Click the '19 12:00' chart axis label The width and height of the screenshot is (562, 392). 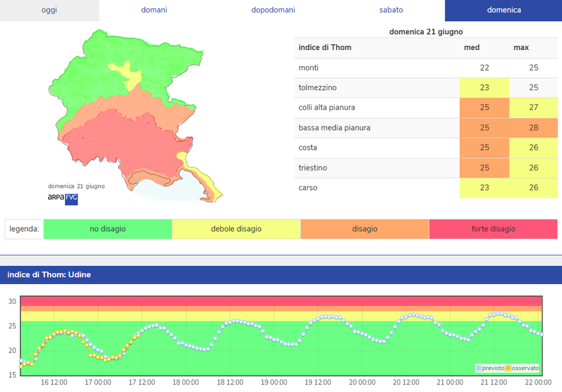318,383
